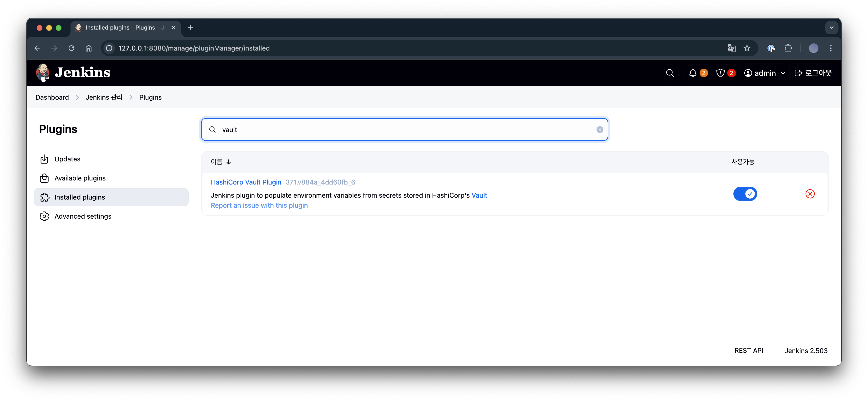Click the Google Translate page icon
The height and width of the screenshot is (401, 868).
[x=731, y=48]
